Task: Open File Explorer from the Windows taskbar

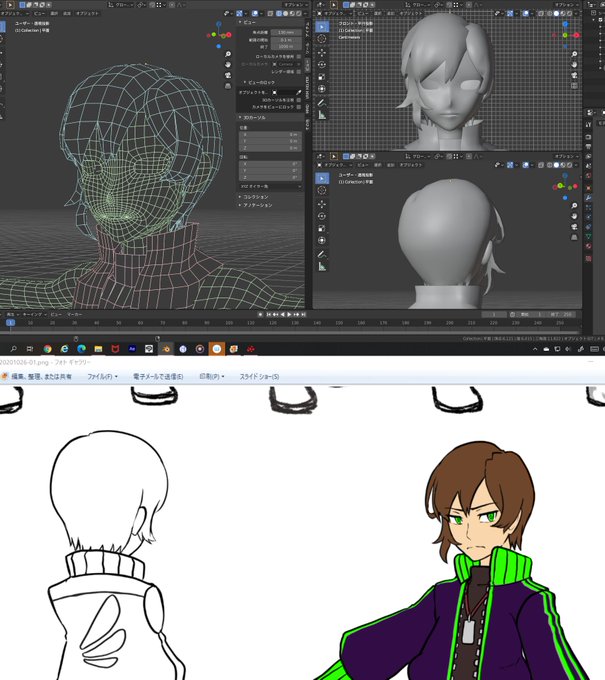Action: [98, 349]
